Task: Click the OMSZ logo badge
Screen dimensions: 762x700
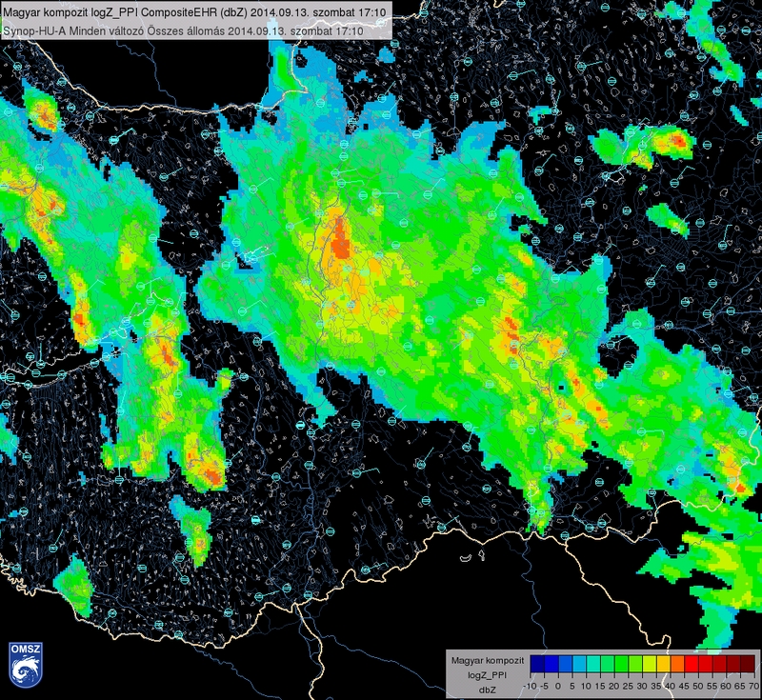Action: click(x=26, y=665)
